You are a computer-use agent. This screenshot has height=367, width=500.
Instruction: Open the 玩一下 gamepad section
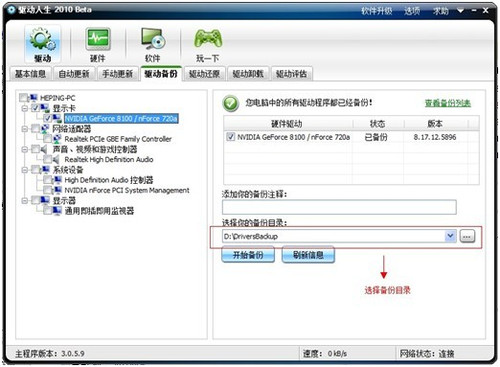click(x=208, y=45)
